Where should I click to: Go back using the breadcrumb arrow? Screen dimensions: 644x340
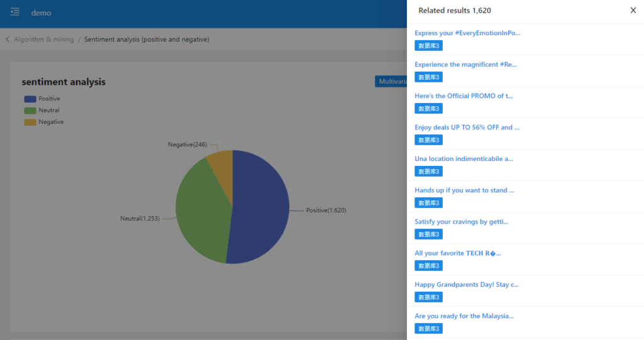click(x=8, y=40)
